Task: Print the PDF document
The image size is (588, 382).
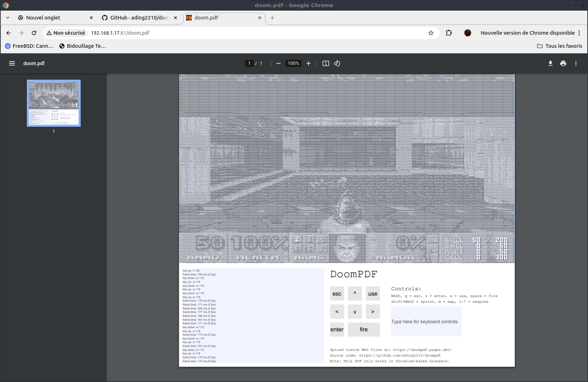Action: pos(563,63)
